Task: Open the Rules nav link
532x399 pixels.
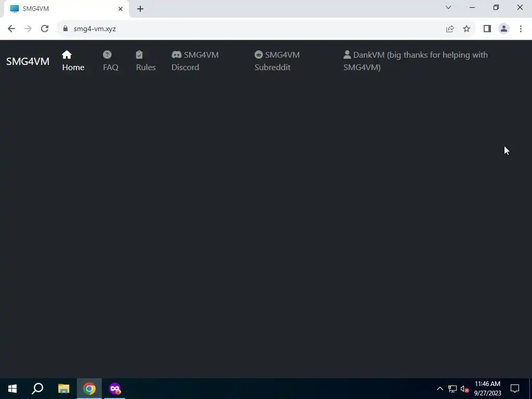Action: [146, 61]
